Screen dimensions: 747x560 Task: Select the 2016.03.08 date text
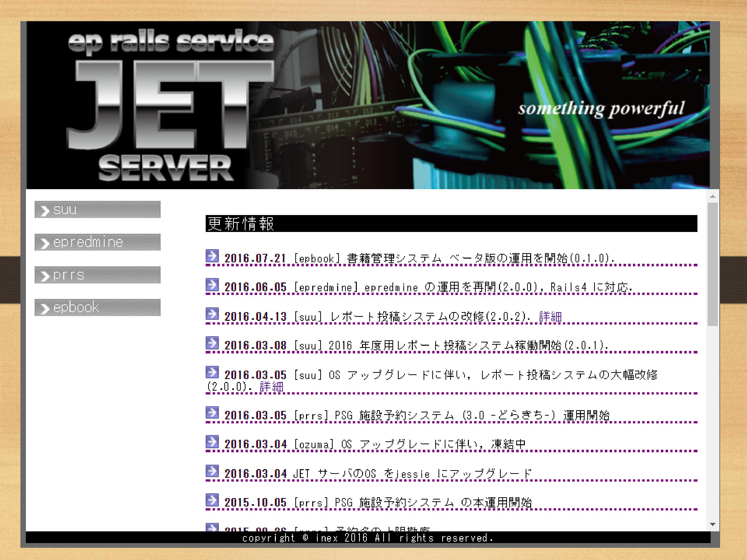point(255,346)
